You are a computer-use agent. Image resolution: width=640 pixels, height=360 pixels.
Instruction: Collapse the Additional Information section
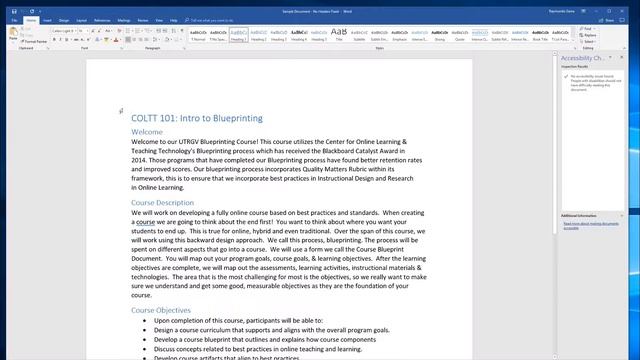[x=622, y=216]
